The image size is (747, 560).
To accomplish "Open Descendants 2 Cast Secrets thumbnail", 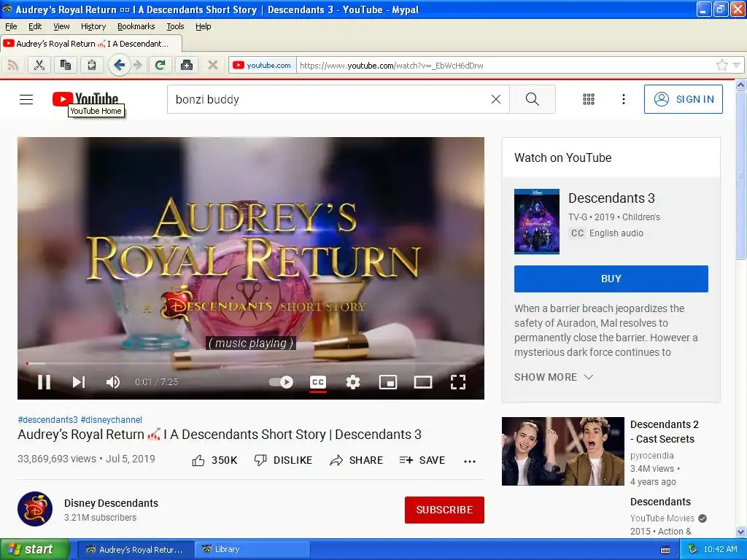I will click(562, 451).
